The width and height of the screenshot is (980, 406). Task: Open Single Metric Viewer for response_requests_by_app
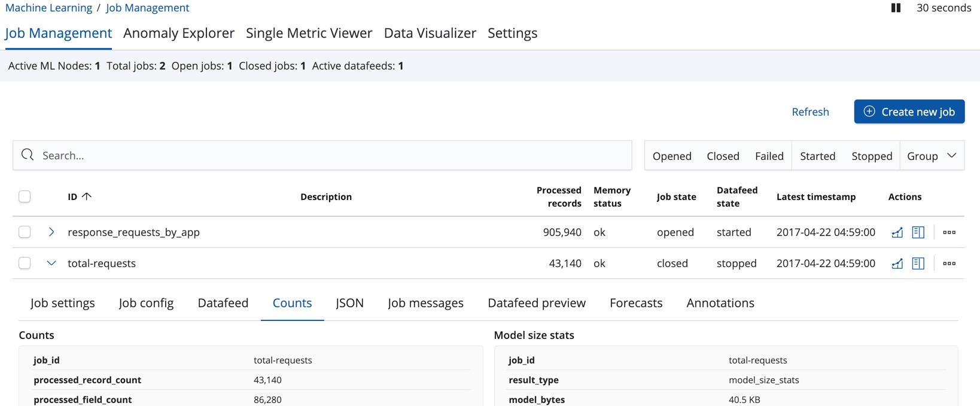tap(897, 232)
